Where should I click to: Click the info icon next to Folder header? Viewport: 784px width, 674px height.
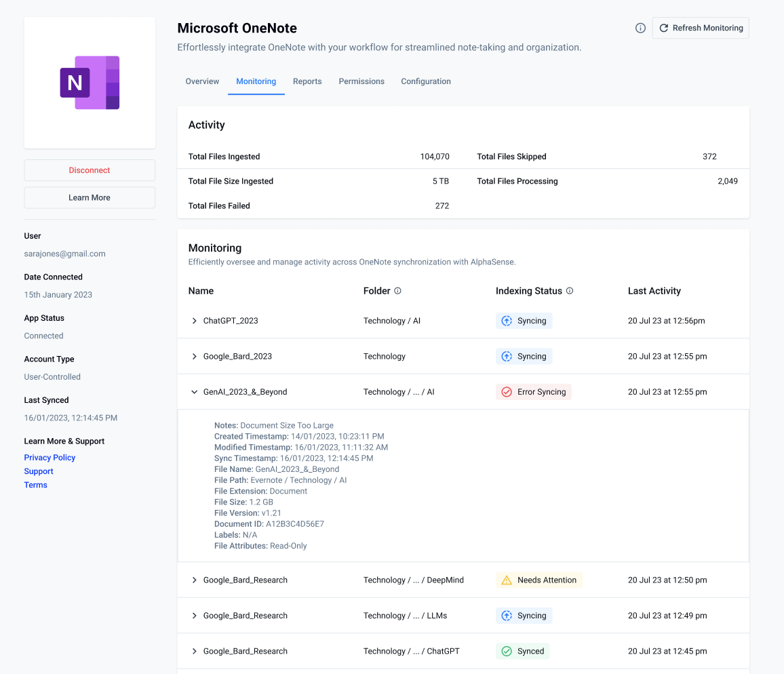tap(397, 291)
